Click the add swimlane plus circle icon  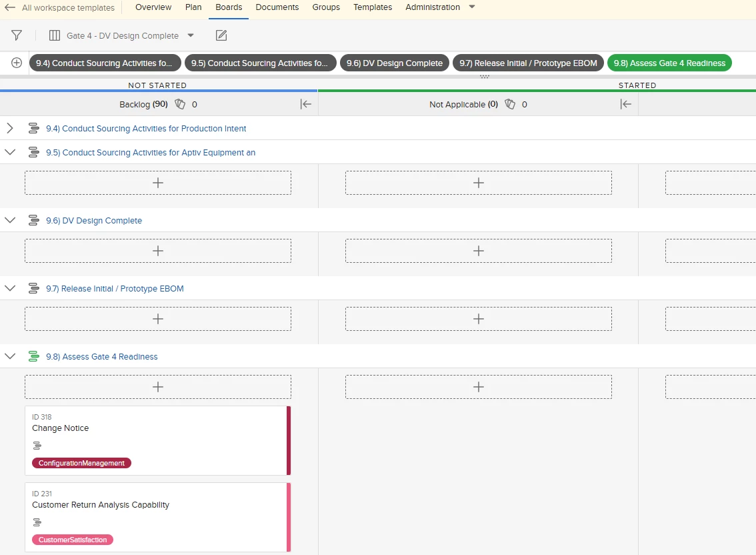[x=17, y=63]
